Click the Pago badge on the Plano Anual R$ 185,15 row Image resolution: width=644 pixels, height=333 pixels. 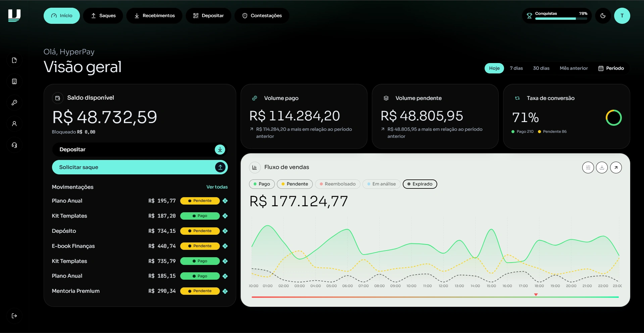200,276
